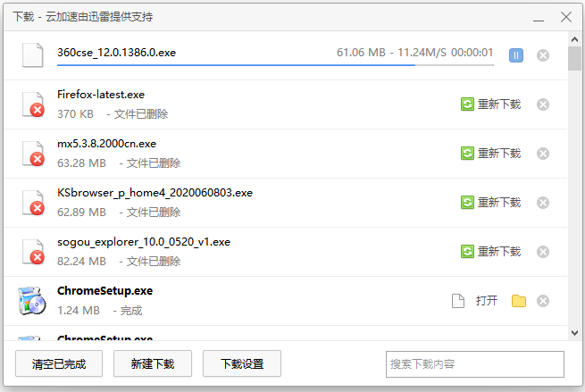Screen dimensions: 585x392
Task: Select the KSbrowser_p_home4_2020060803.exe filename
Action: (155, 193)
